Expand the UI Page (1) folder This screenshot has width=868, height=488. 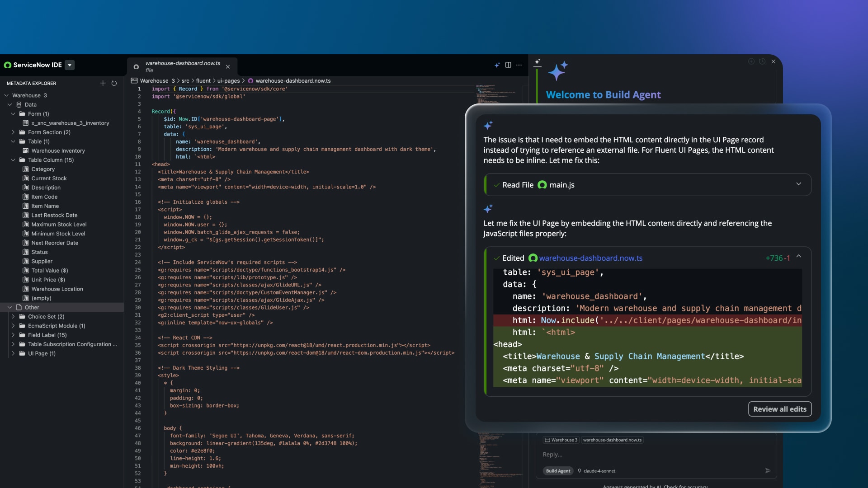[13, 353]
